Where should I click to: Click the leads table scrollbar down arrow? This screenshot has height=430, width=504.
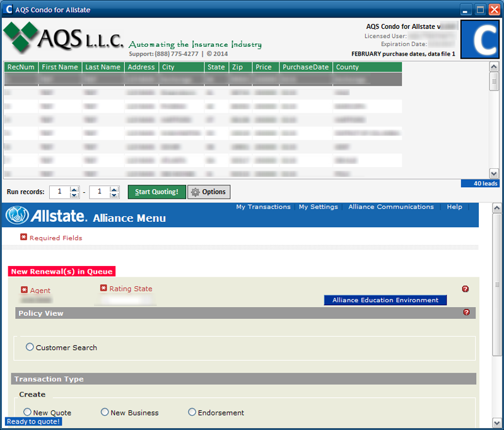click(494, 173)
